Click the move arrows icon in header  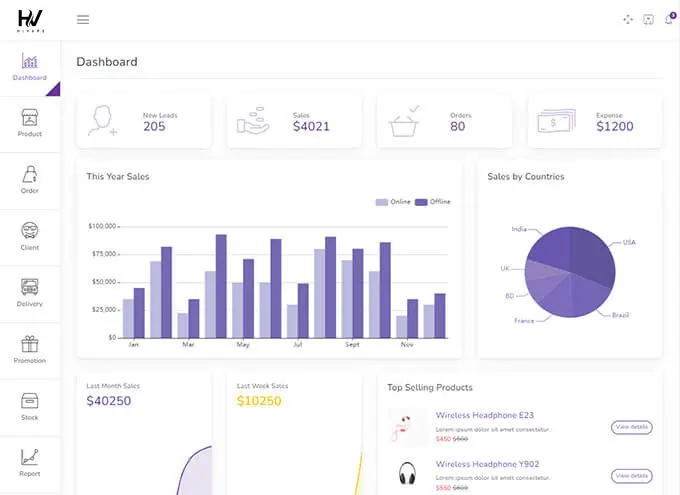(x=628, y=20)
